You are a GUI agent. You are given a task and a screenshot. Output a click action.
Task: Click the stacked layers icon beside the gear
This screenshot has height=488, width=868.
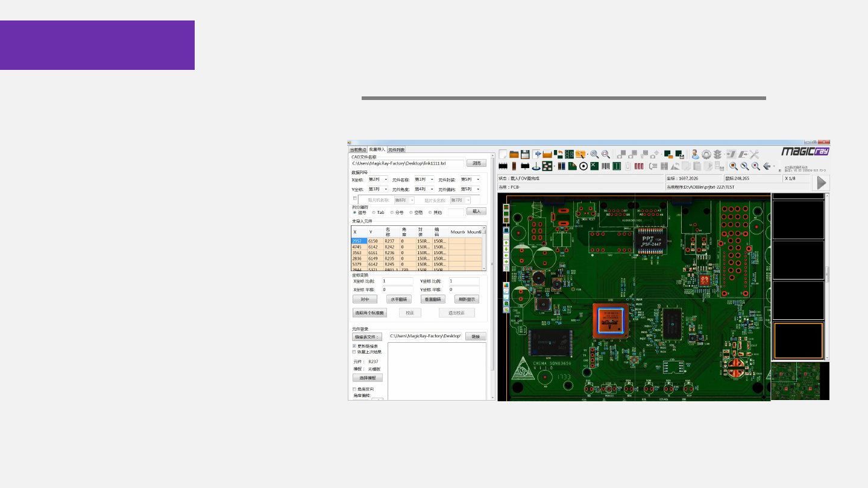(717, 154)
